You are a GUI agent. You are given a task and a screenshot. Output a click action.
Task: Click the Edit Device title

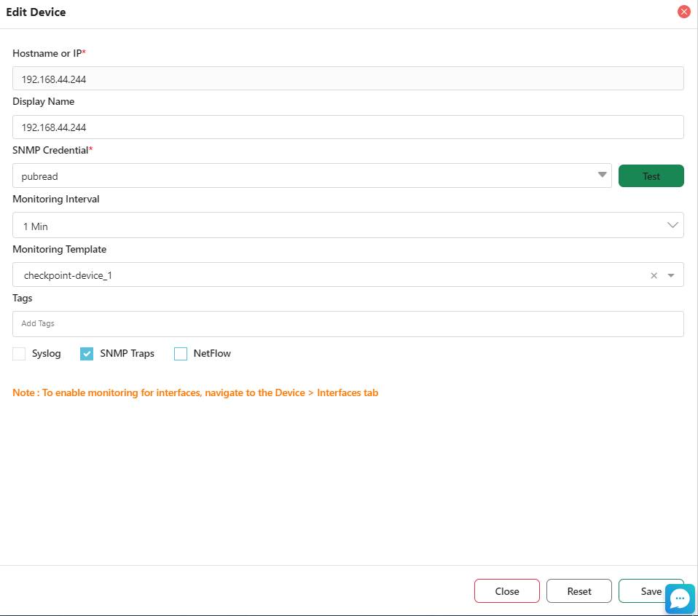pyautogui.click(x=36, y=12)
